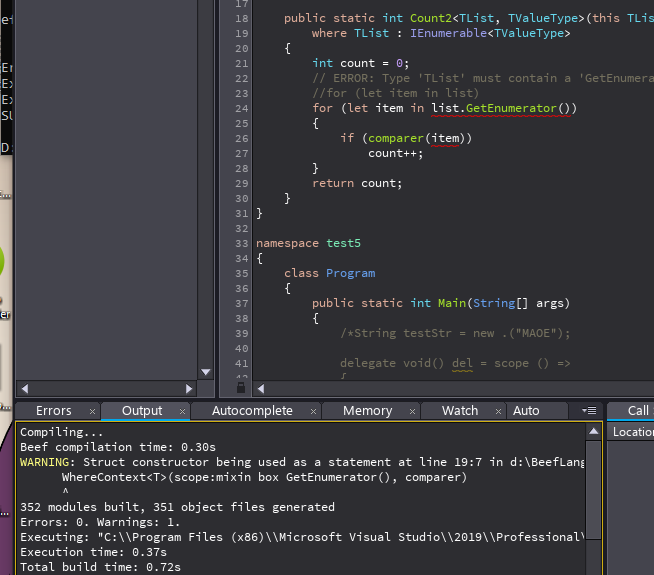This screenshot has height=575, width=654.
Task: Click the editor lock icon
Action: [241, 388]
